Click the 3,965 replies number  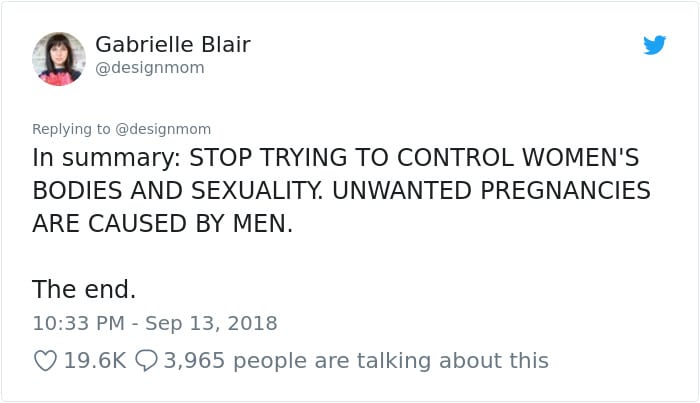[x=195, y=361]
